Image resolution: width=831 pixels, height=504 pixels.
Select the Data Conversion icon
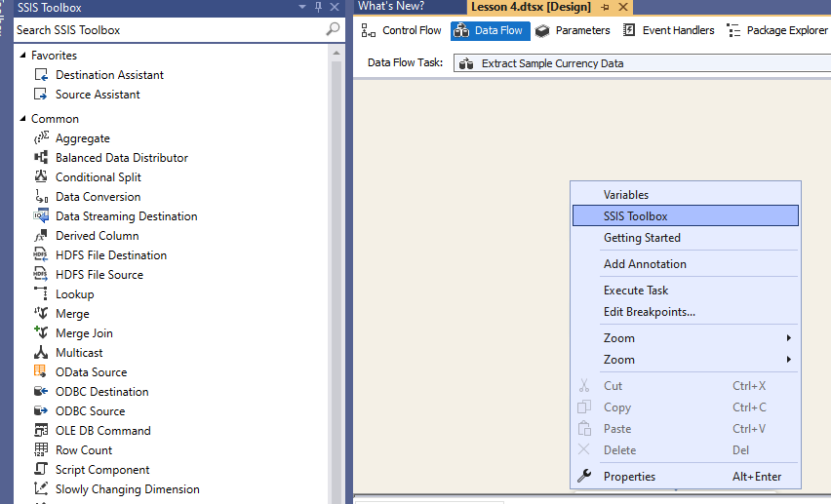pos(41,197)
